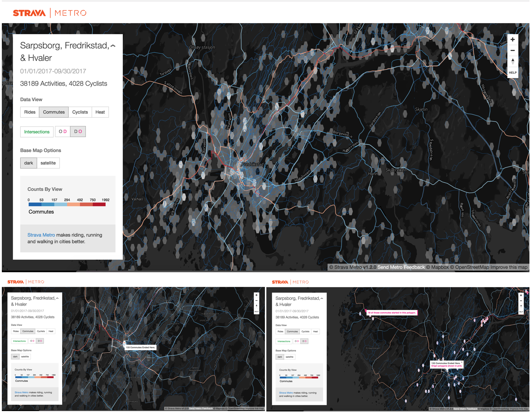Close the popup on the bottom-right map
The width and height of the screenshot is (532, 414).
[462, 362]
